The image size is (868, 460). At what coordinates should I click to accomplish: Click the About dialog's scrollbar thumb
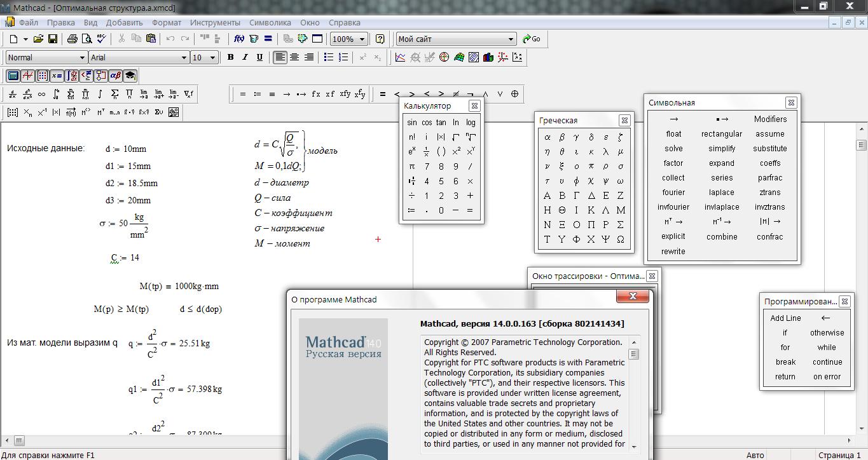[x=633, y=354]
